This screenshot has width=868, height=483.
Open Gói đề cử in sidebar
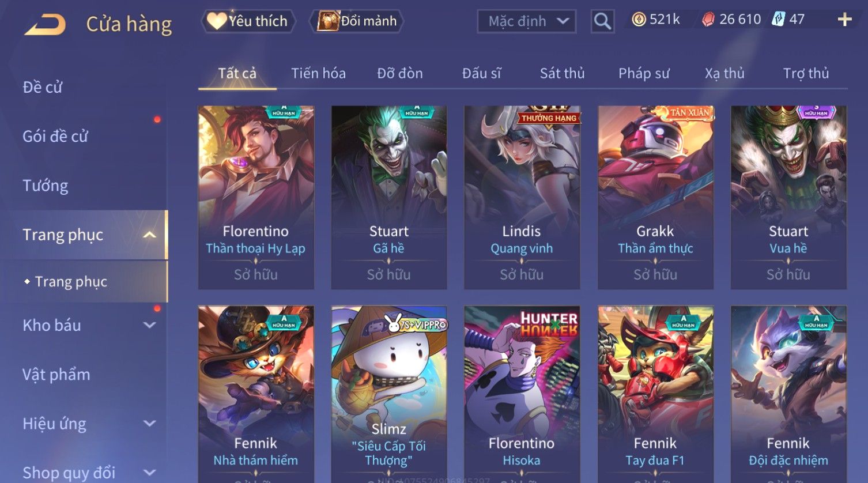(55, 137)
